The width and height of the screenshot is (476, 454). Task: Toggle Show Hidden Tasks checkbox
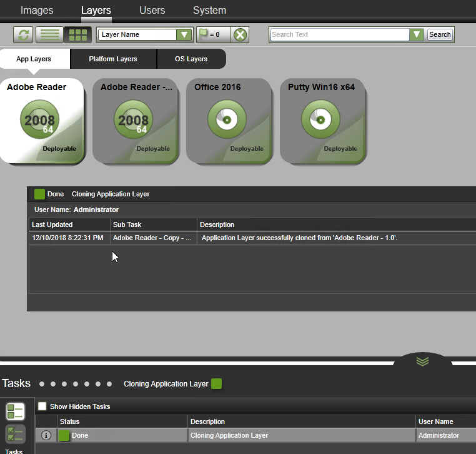coord(42,406)
